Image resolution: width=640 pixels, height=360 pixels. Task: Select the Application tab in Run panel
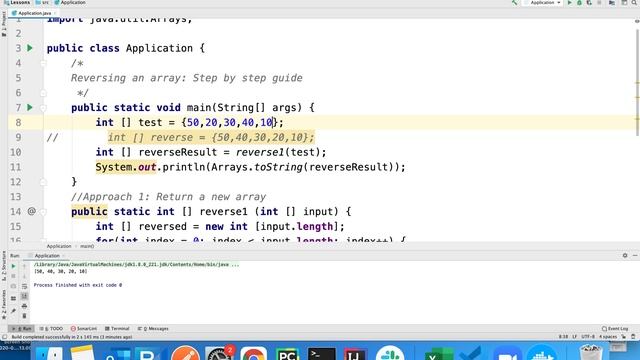(x=47, y=256)
